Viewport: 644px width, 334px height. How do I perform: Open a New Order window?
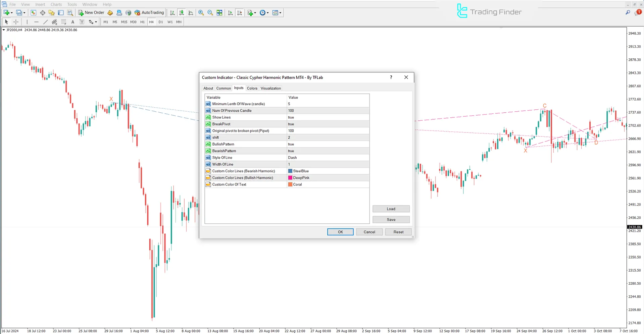[x=91, y=12]
